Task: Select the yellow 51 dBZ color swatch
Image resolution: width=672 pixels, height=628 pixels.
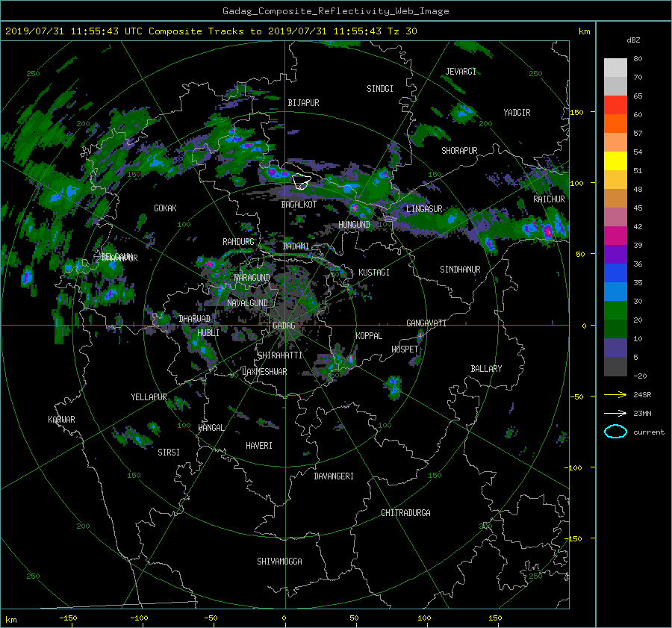Action: (x=615, y=161)
